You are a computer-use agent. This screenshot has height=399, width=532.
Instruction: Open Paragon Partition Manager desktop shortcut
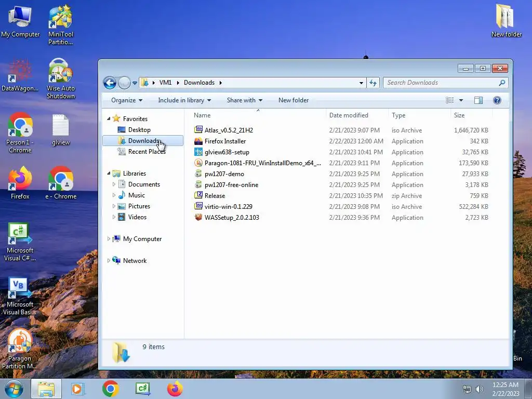[20, 350]
